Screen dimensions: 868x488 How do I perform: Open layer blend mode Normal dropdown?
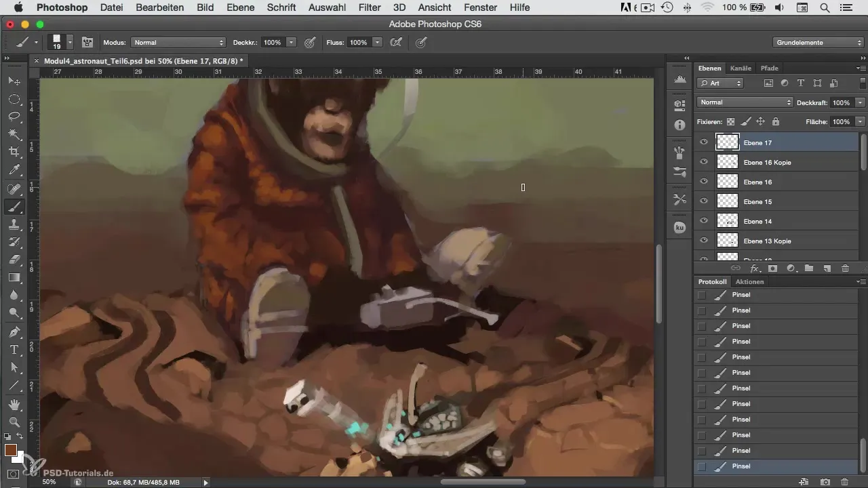tap(745, 102)
